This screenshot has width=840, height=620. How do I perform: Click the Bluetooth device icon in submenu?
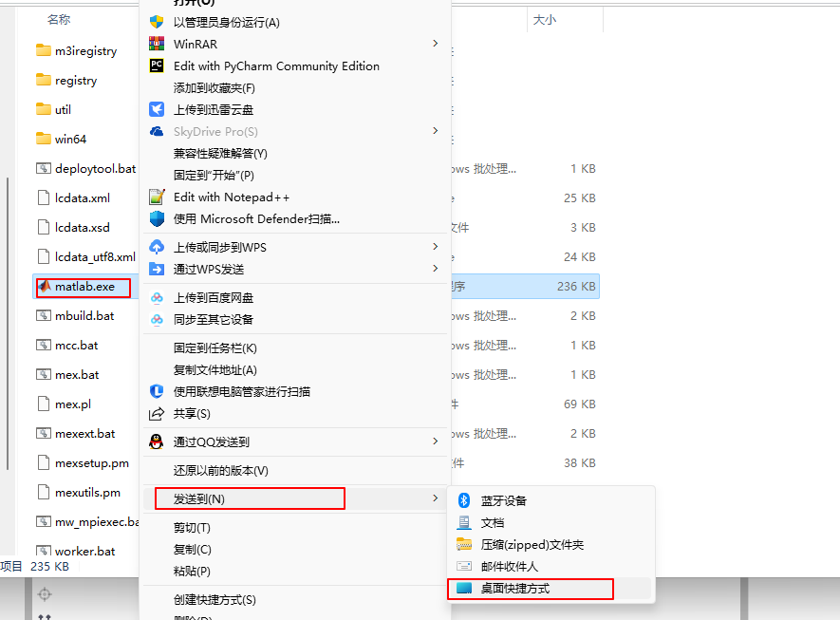pos(464,500)
